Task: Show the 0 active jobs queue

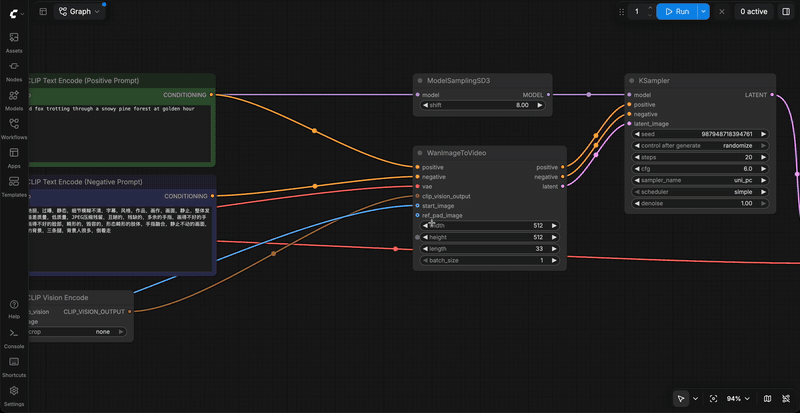Action: 754,12
